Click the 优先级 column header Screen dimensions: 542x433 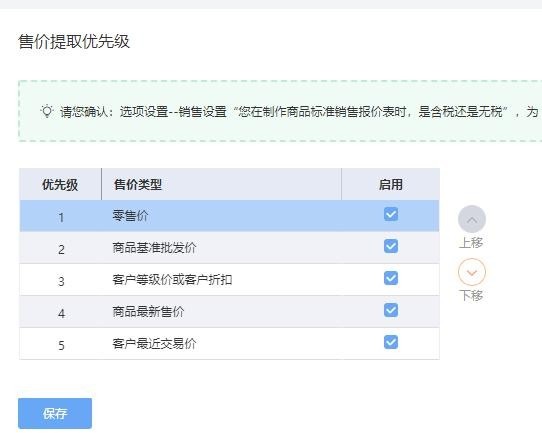click(x=60, y=184)
